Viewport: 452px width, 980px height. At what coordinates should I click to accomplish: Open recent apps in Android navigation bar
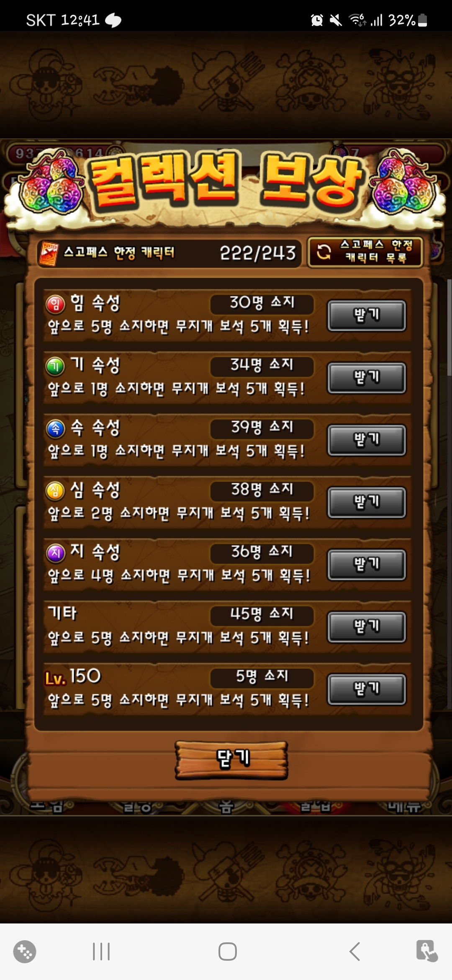(x=101, y=952)
